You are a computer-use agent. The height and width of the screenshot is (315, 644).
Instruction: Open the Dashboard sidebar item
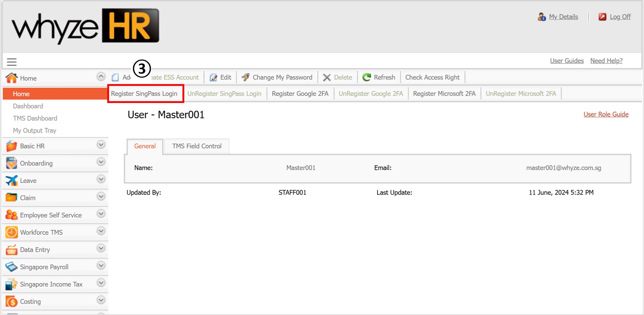28,106
